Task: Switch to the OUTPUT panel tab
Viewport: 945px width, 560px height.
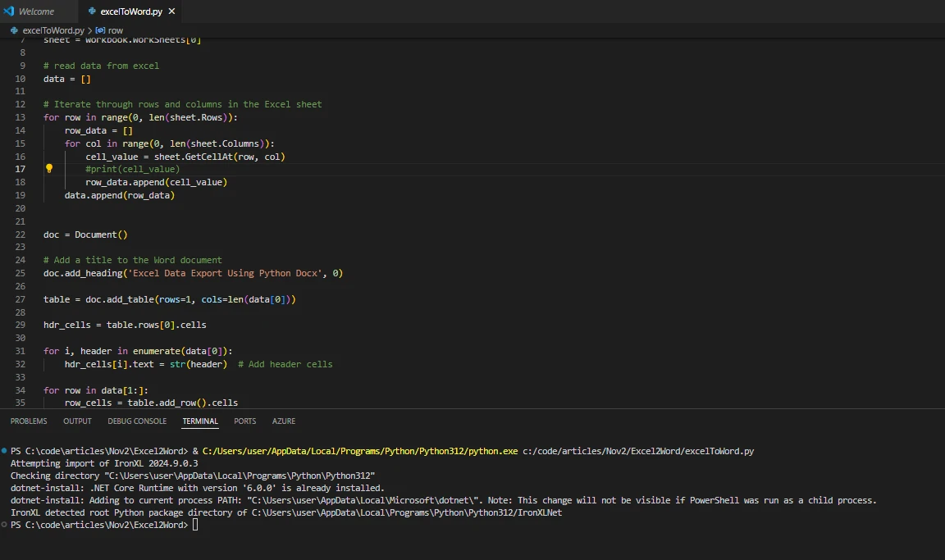Action: (x=77, y=421)
